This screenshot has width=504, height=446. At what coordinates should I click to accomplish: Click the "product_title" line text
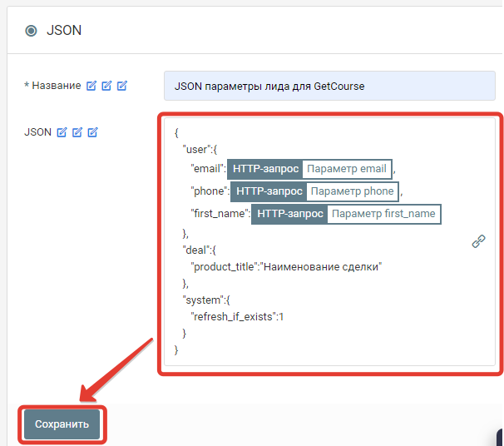[x=286, y=267]
